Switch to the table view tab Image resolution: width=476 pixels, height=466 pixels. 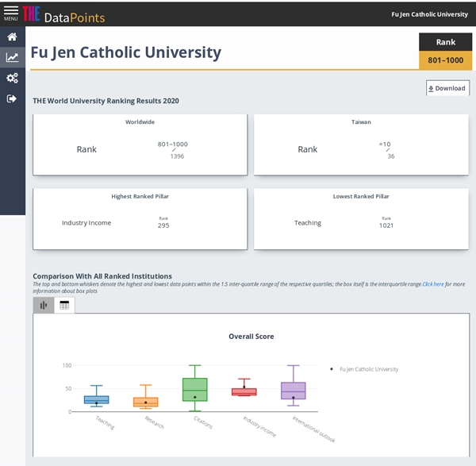coord(64,305)
